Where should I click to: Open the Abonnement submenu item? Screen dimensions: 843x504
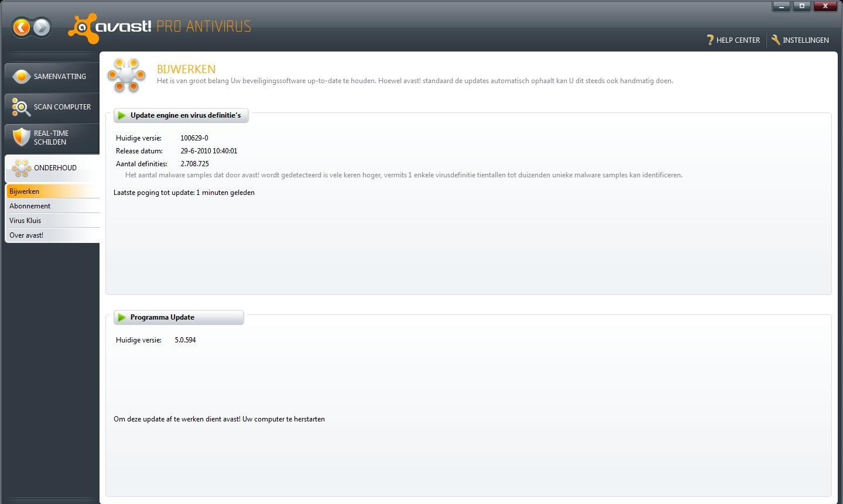pyautogui.click(x=53, y=206)
